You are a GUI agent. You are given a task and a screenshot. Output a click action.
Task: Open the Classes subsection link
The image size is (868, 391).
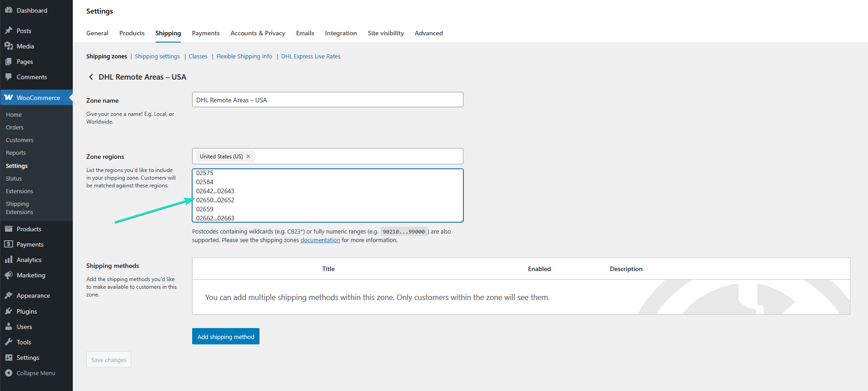pyautogui.click(x=198, y=56)
